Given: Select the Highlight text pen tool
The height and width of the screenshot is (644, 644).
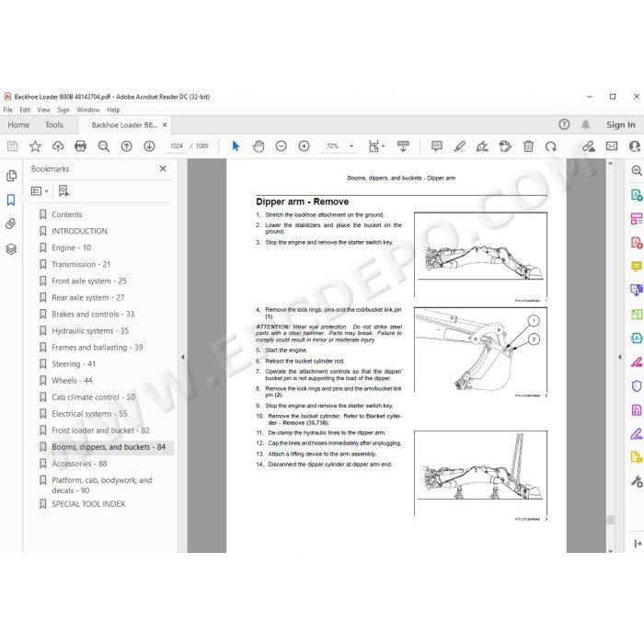Looking at the screenshot, I should (460, 146).
